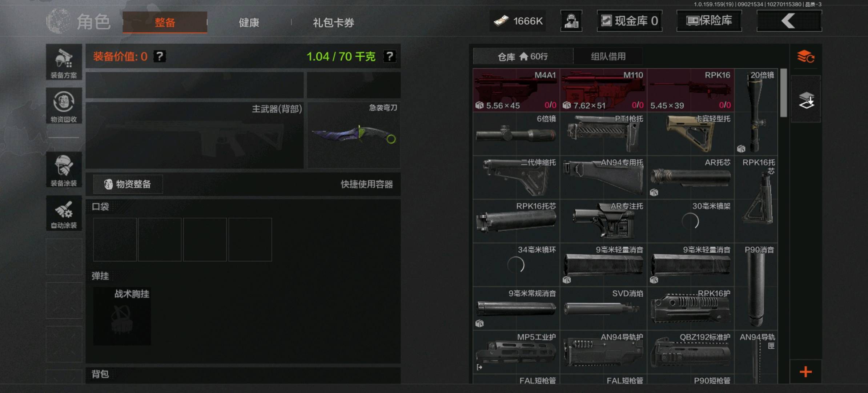
Task: Open the 保险库 button
Action: point(709,21)
